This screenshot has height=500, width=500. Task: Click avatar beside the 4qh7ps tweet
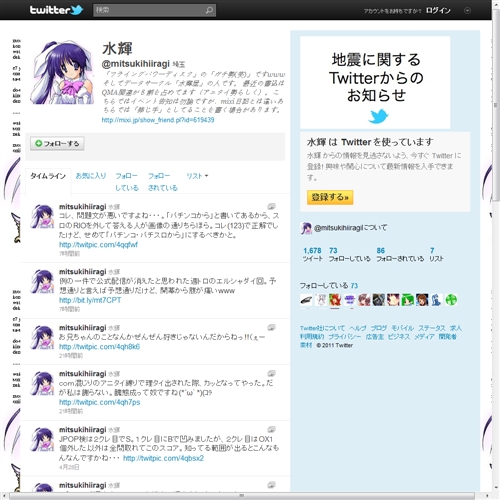[x=42, y=383]
